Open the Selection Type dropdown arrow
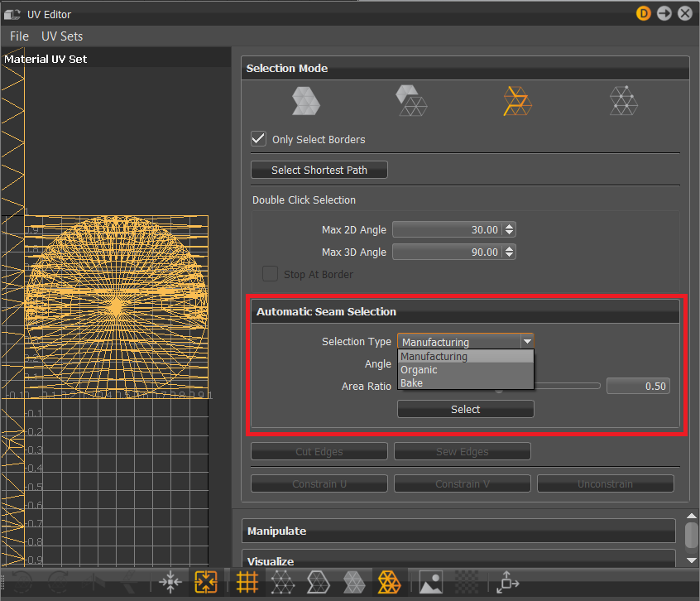Screen dimensions: 700x601 [x=527, y=342]
